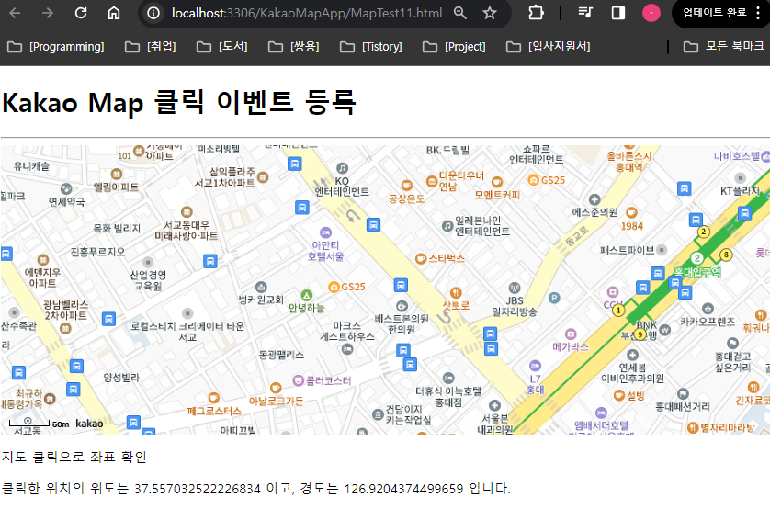The image size is (770, 532).
Task: Click the 아날로그가든 marker
Action: tap(276, 388)
